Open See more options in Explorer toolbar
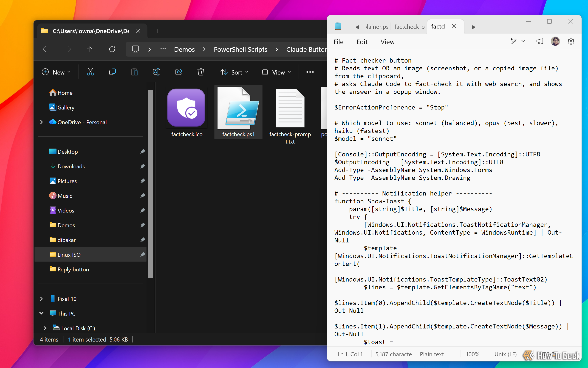 [310, 72]
